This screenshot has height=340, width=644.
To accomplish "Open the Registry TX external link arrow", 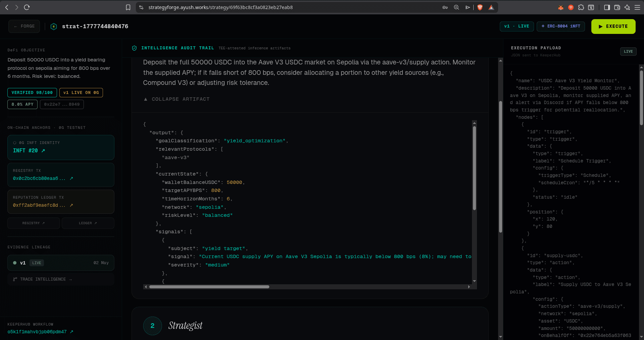I will pos(71,179).
